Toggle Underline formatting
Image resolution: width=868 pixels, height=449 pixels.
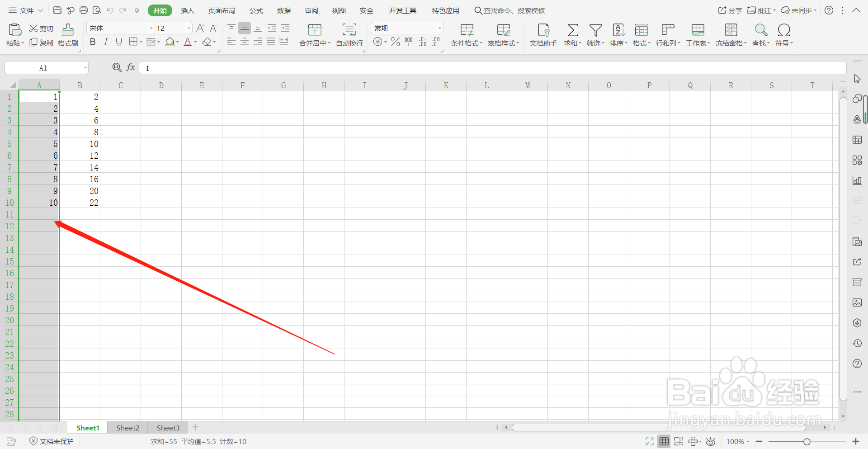click(x=119, y=42)
